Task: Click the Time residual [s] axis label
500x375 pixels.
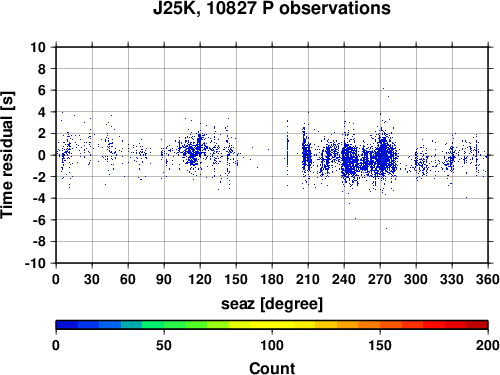Action: click(x=7, y=155)
